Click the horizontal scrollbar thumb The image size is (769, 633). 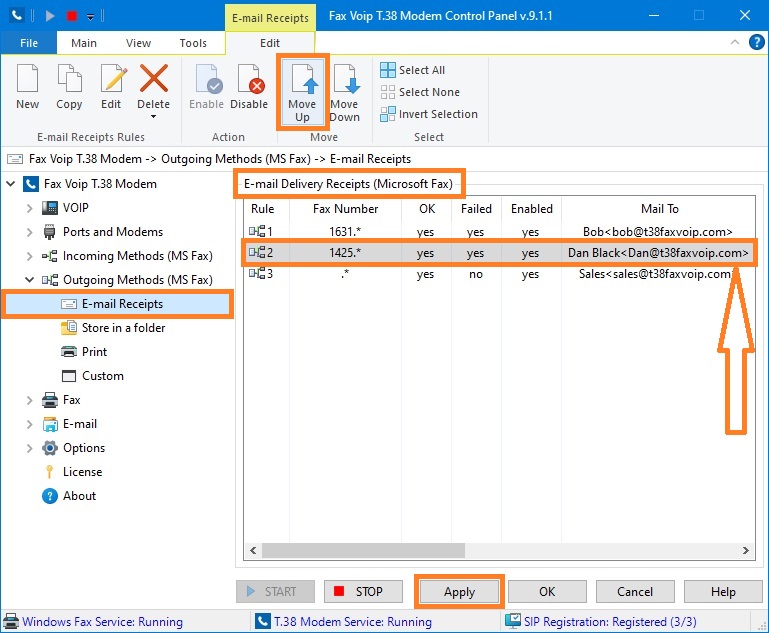pos(363,551)
